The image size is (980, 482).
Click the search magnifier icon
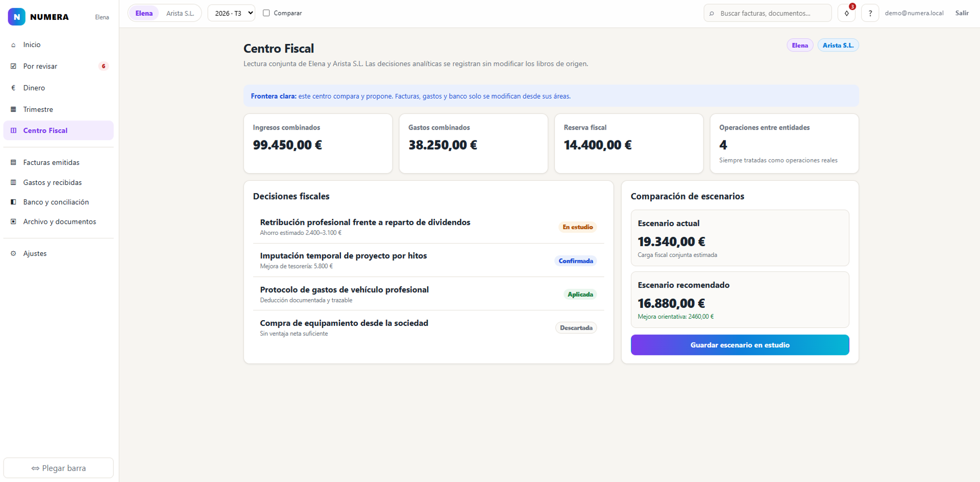pyautogui.click(x=712, y=14)
